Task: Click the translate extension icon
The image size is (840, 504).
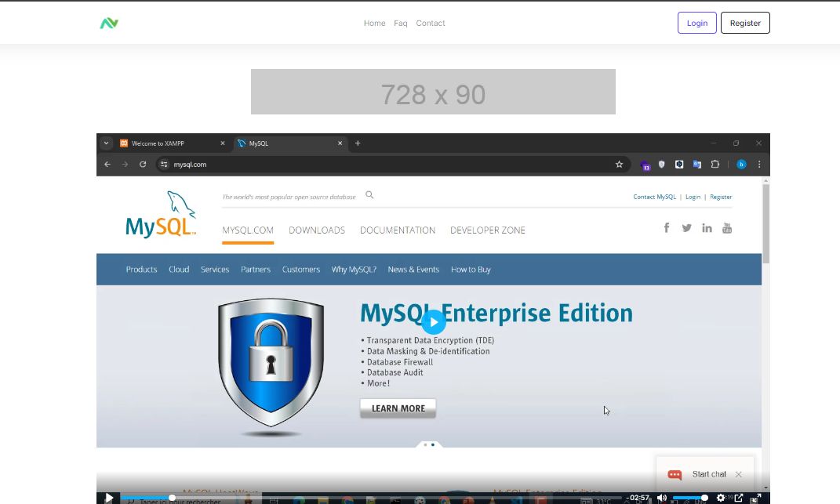Action: point(697,165)
